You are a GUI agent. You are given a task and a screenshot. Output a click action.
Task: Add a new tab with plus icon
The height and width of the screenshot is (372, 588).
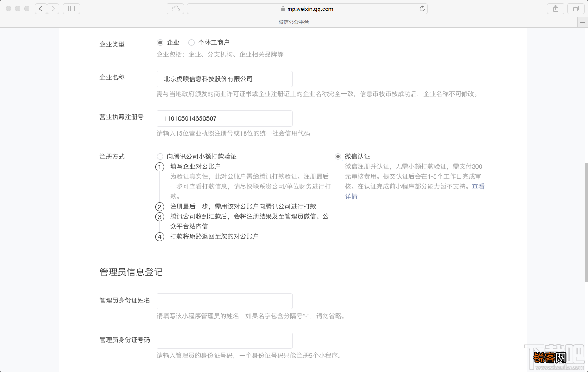[583, 22]
